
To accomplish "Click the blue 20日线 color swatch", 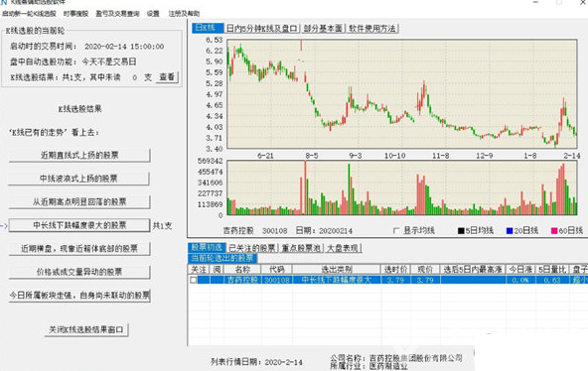I will [x=510, y=231].
